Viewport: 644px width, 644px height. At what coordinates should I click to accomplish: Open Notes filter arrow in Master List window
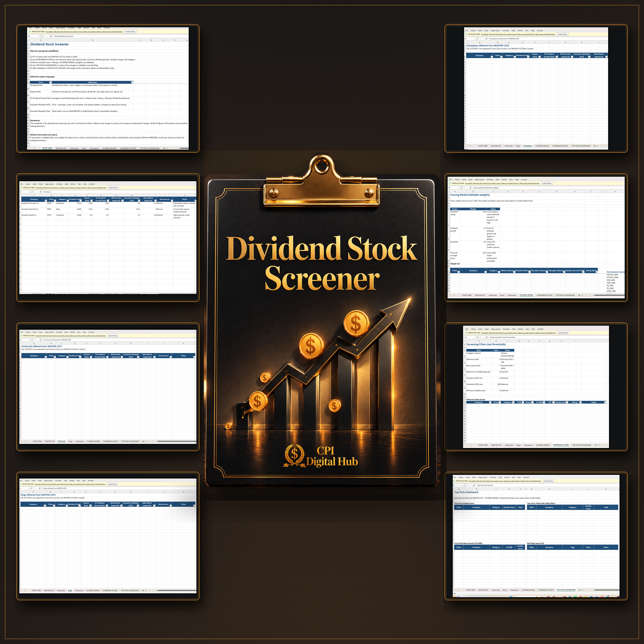[x=196, y=201]
